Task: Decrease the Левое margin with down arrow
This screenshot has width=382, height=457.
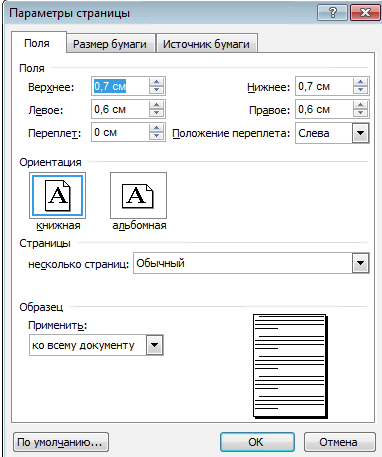Action: (x=156, y=113)
